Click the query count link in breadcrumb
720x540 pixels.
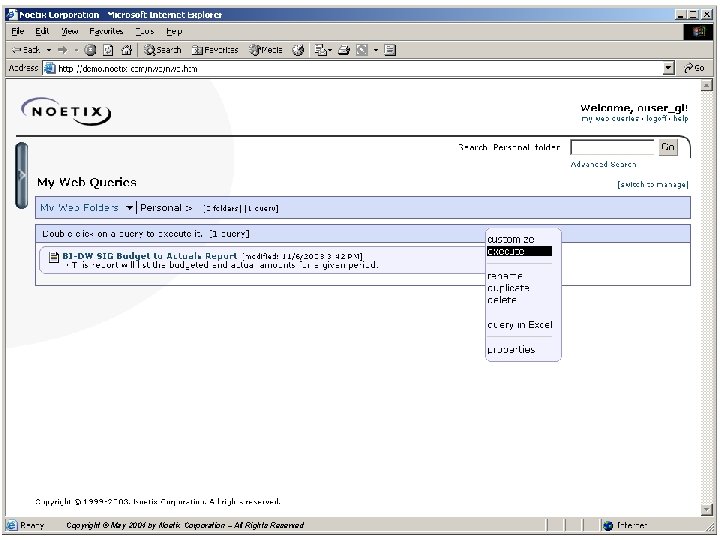[x=260, y=208]
